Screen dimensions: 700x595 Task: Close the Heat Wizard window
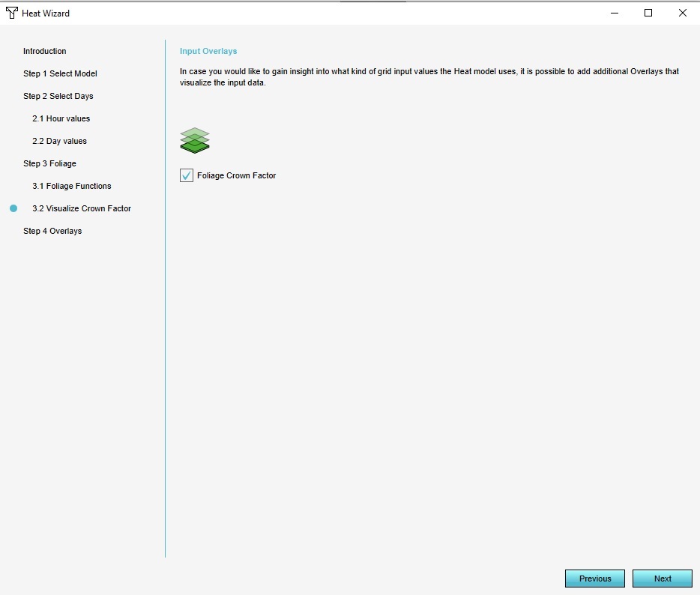683,13
